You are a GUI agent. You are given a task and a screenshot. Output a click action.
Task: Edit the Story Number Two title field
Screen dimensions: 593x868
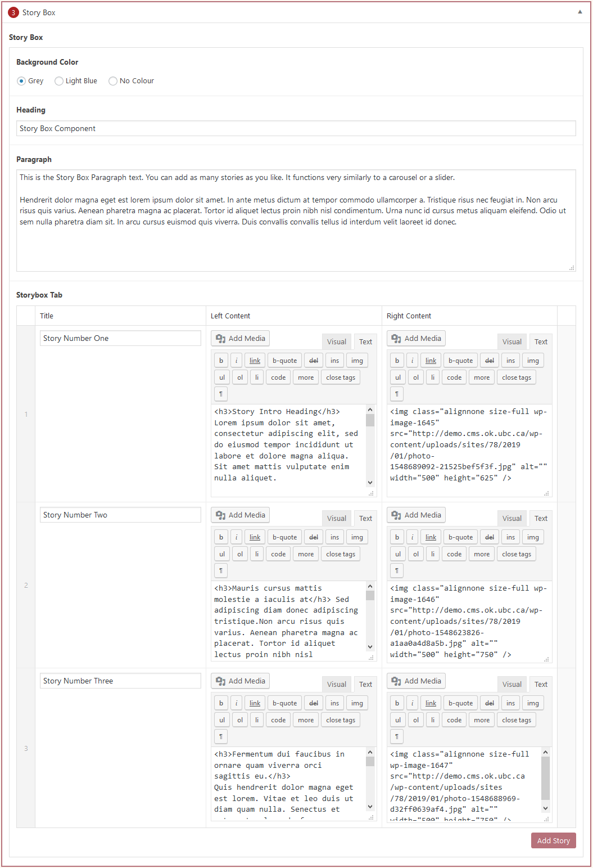click(x=120, y=515)
